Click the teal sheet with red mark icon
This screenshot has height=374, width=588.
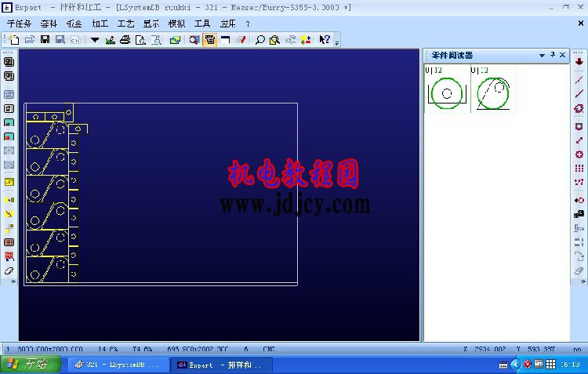(x=9, y=137)
